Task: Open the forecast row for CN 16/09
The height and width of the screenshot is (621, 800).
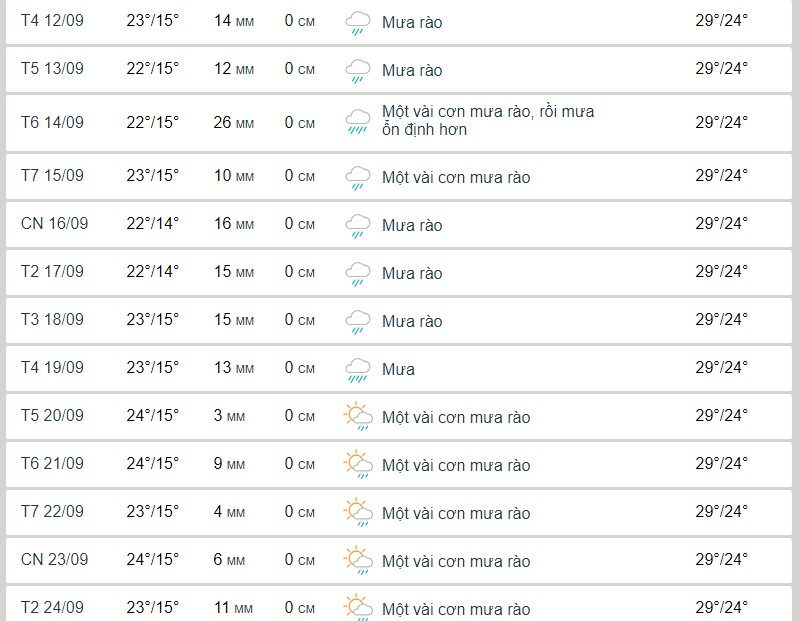Action: point(398,225)
